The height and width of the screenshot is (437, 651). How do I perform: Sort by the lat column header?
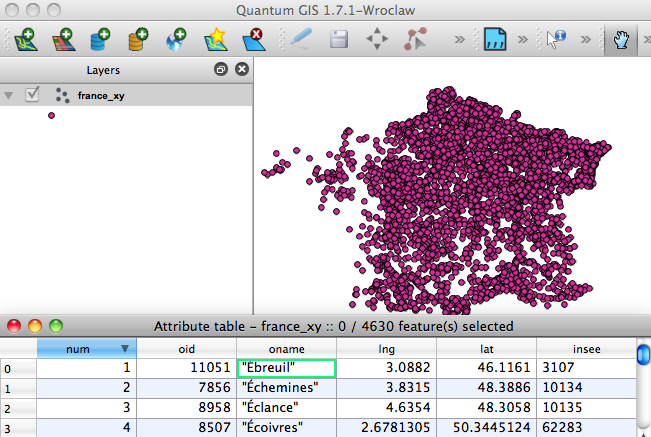[x=487, y=349]
